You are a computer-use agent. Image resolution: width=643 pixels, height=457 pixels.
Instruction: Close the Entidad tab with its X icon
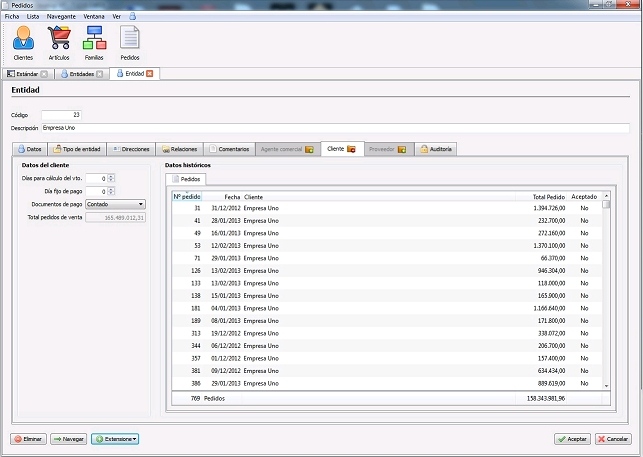coord(150,74)
